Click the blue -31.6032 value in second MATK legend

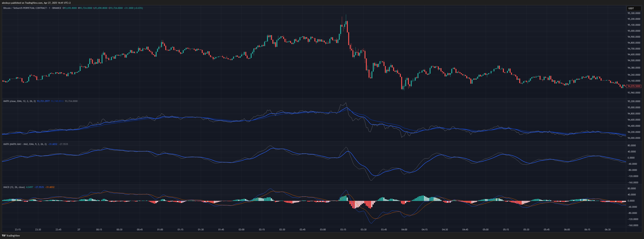[x=53, y=144]
